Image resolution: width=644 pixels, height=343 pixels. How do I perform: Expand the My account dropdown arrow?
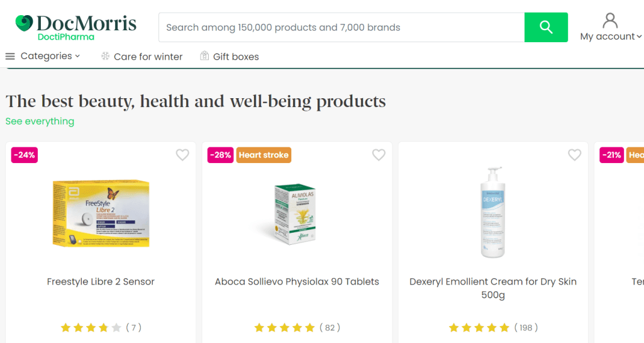pyautogui.click(x=639, y=37)
